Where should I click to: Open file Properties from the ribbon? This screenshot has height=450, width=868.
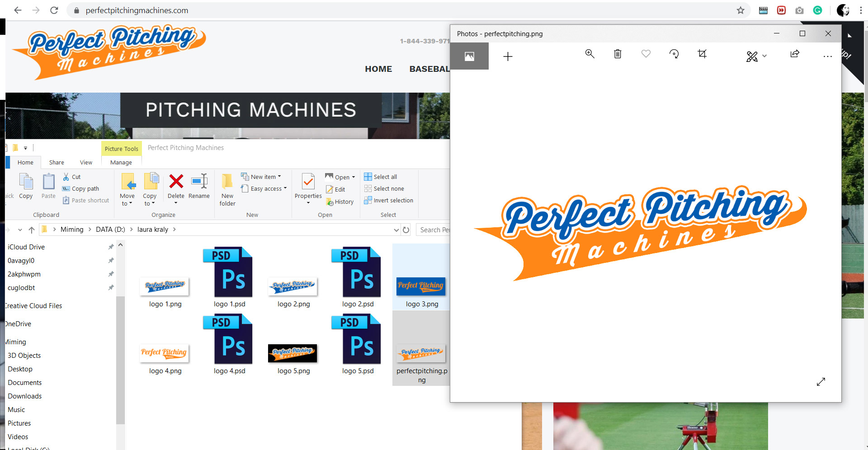point(308,189)
